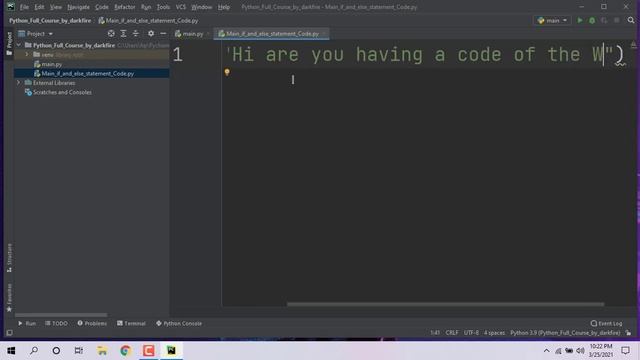This screenshot has height=360, width=640.
Task: Open Task View on taskbar
Action: tap(79, 351)
